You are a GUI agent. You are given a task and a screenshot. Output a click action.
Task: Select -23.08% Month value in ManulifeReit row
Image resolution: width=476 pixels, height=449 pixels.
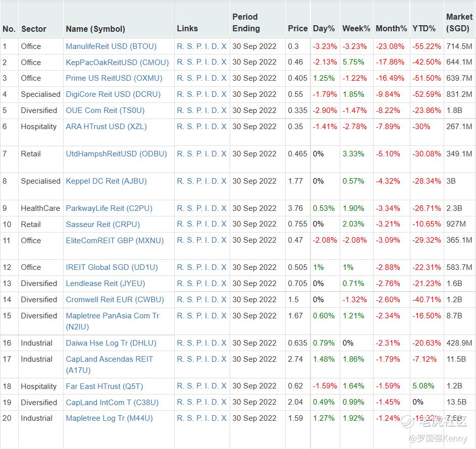390,46
